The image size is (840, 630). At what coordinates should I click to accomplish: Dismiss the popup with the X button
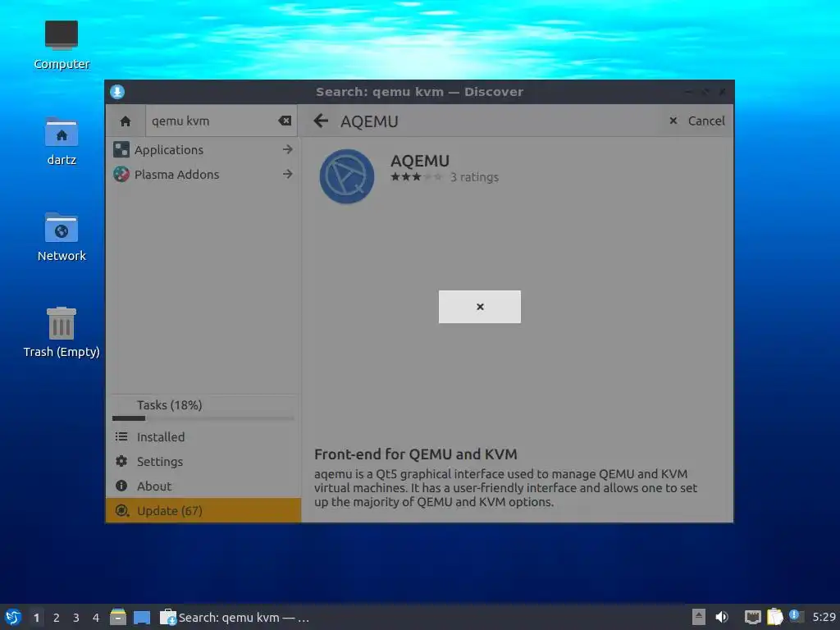click(x=479, y=307)
